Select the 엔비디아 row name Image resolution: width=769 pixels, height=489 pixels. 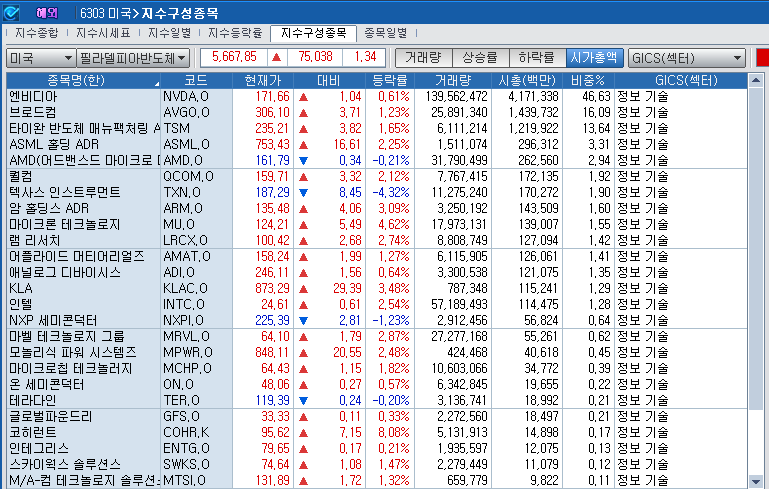coord(33,97)
